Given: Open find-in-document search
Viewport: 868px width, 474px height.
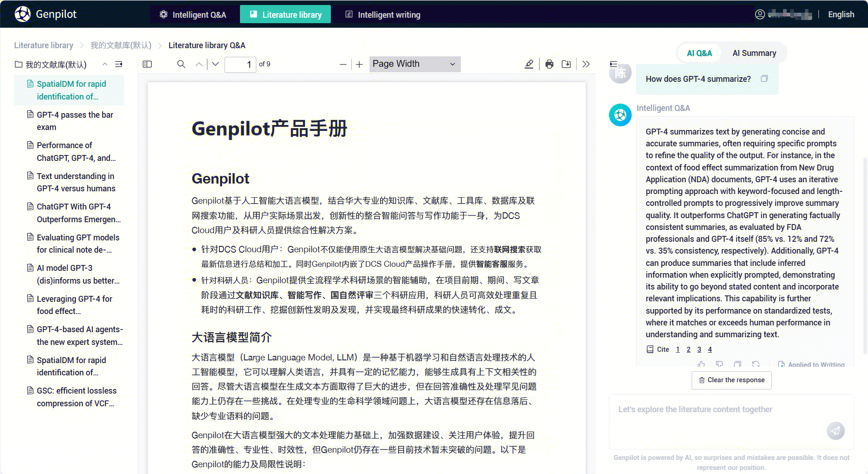Looking at the screenshot, I should click(x=181, y=64).
